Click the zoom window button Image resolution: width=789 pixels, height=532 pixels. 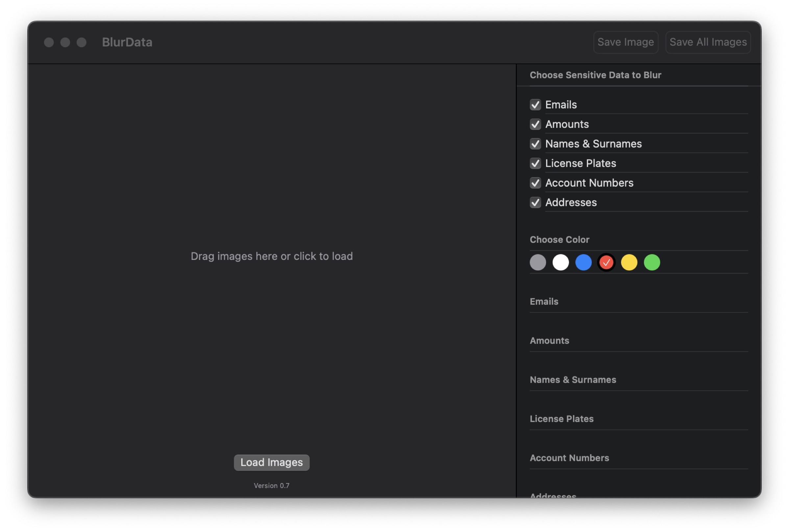point(82,42)
